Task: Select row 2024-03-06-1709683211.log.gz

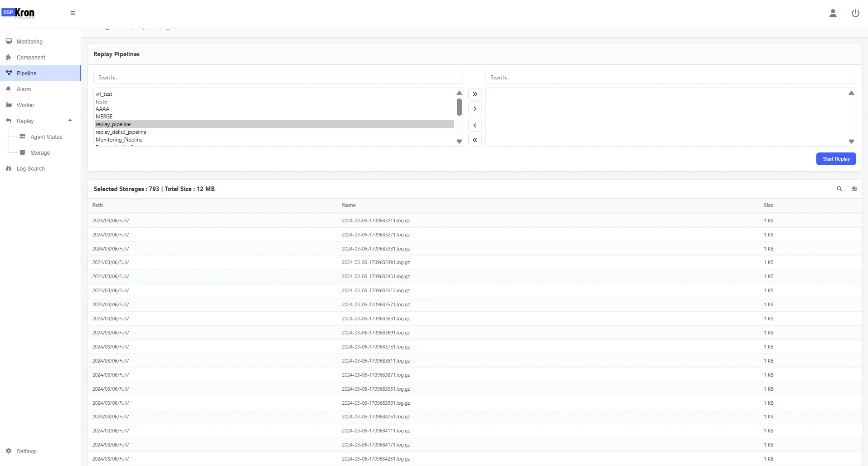Action: click(475, 221)
